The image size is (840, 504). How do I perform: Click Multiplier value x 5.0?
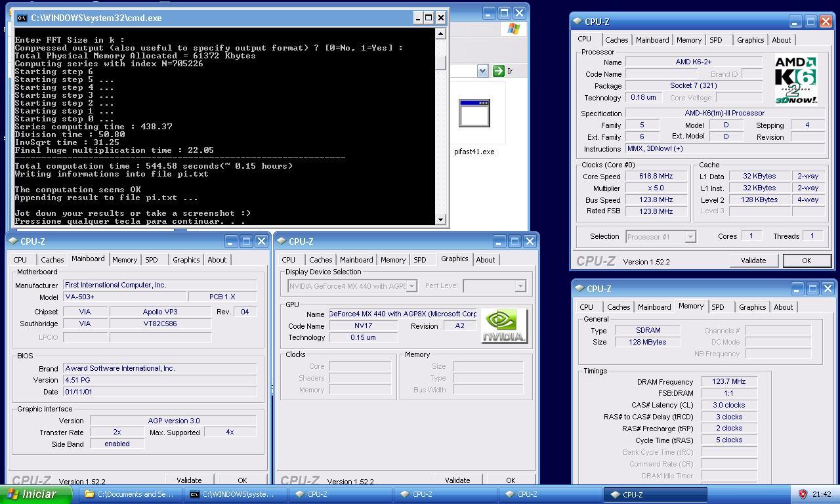pos(656,188)
